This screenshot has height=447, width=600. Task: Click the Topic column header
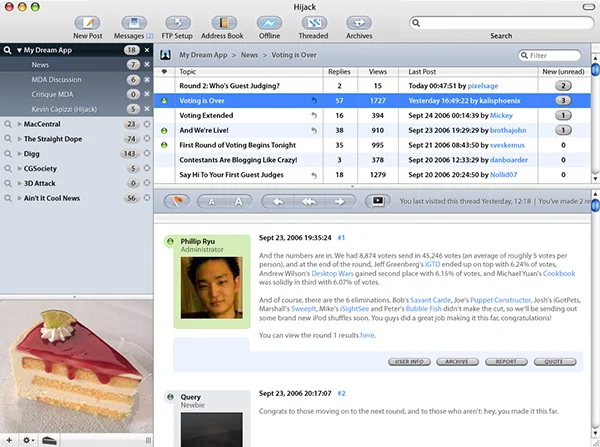tap(249, 72)
